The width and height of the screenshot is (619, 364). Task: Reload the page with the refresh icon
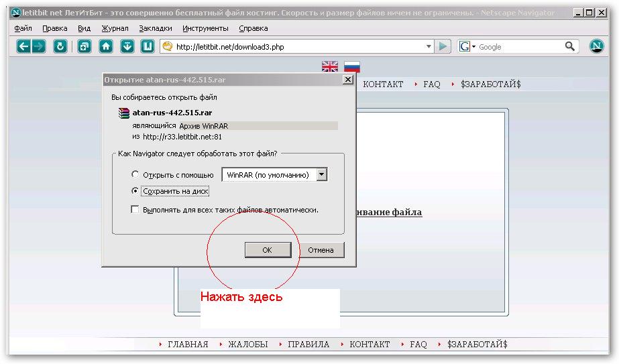pyautogui.click(x=60, y=46)
